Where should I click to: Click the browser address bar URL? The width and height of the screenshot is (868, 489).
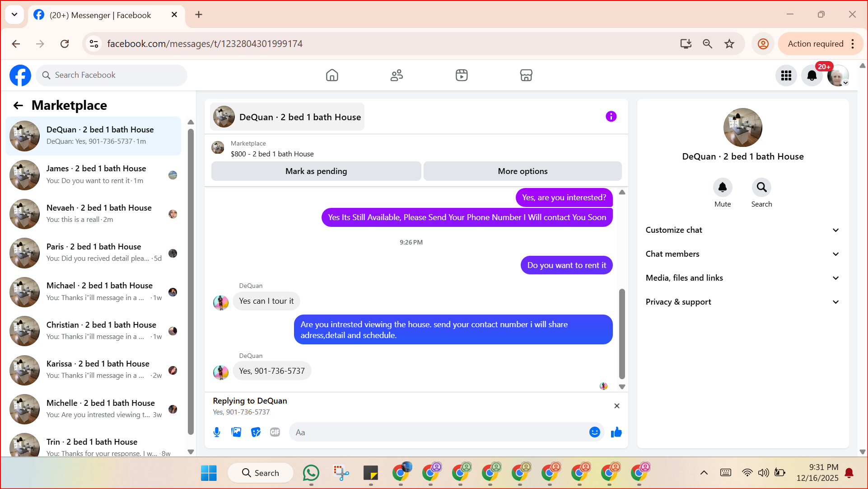205,44
